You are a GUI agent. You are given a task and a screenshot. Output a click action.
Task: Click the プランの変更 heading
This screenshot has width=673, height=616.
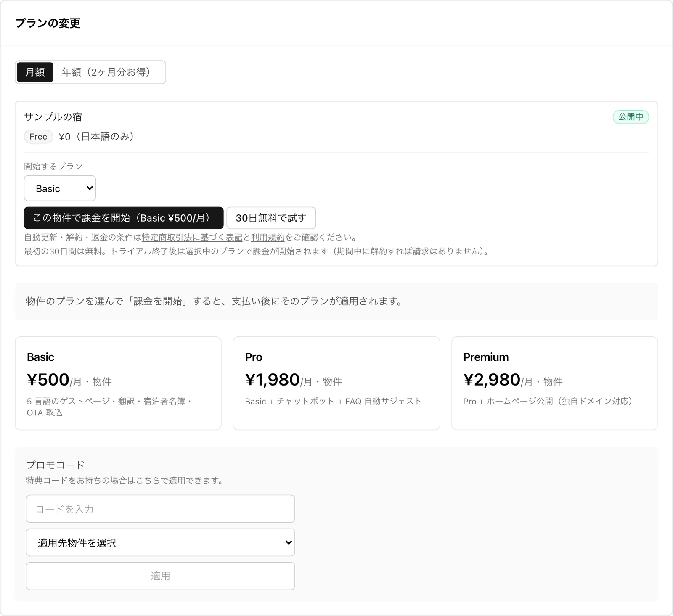48,23
